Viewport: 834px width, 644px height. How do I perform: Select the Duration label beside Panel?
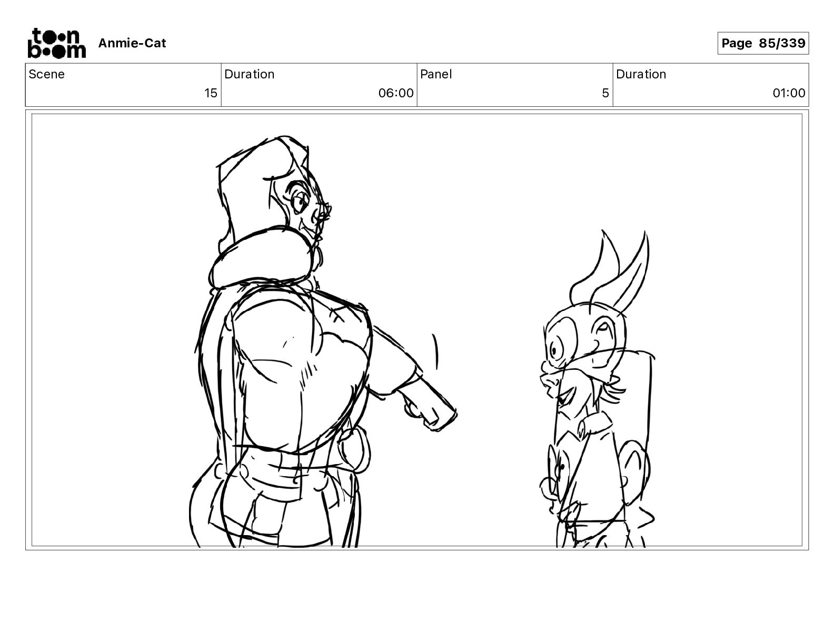(x=641, y=74)
